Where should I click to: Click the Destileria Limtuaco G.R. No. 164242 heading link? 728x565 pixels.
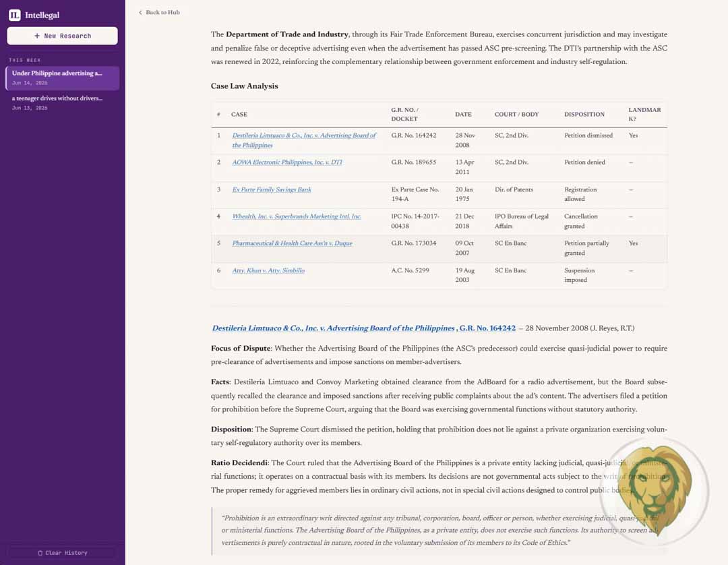[363, 328]
